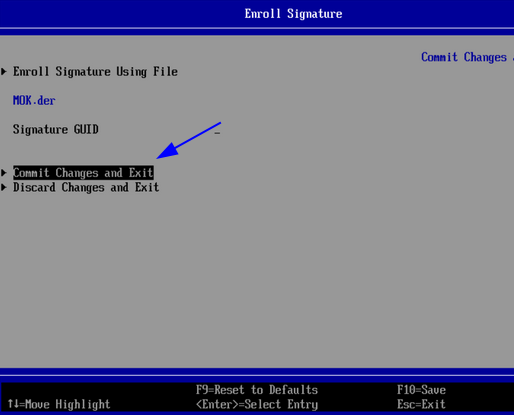Click the Commit Changes help text
Image resolution: width=514 pixels, height=415 pixels.
click(x=467, y=57)
